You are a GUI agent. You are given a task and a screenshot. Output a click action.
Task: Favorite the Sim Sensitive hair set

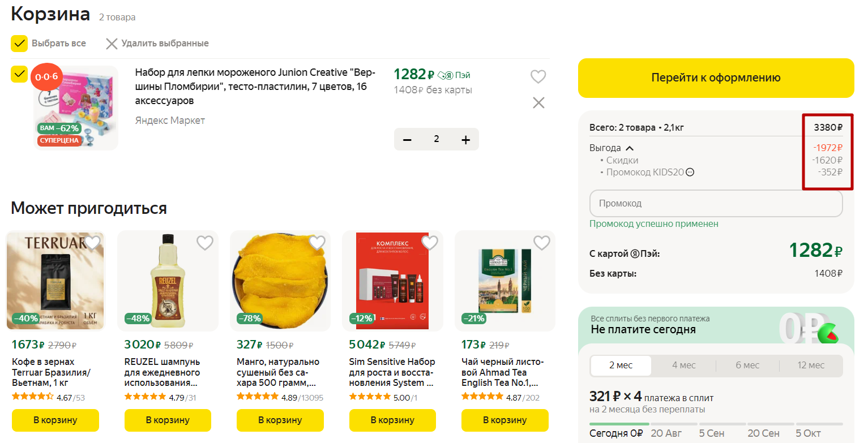[x=430, y=243]
